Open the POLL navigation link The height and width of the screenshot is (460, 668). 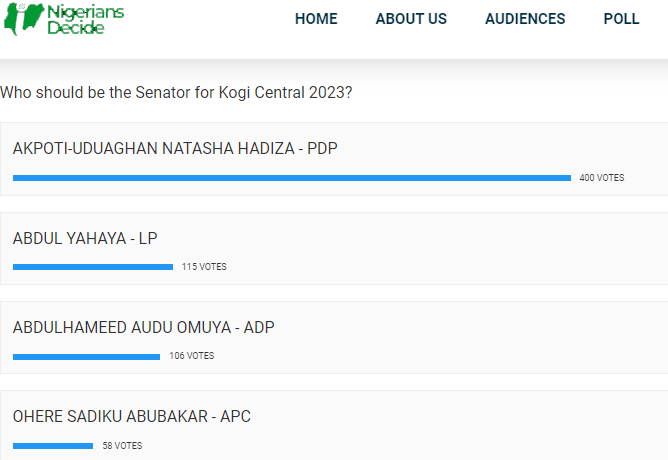pyautogui.click(x=621, y=19)
